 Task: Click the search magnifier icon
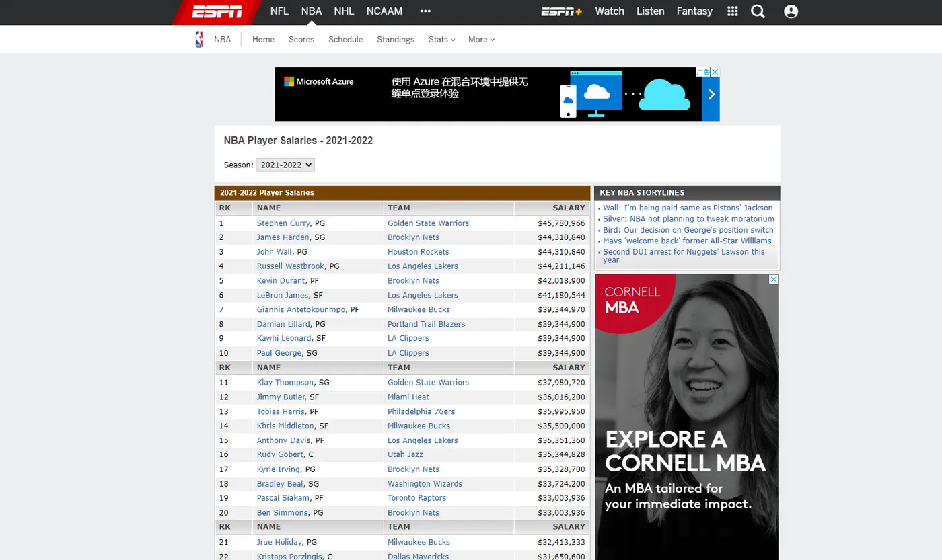[x=758, y=11]
